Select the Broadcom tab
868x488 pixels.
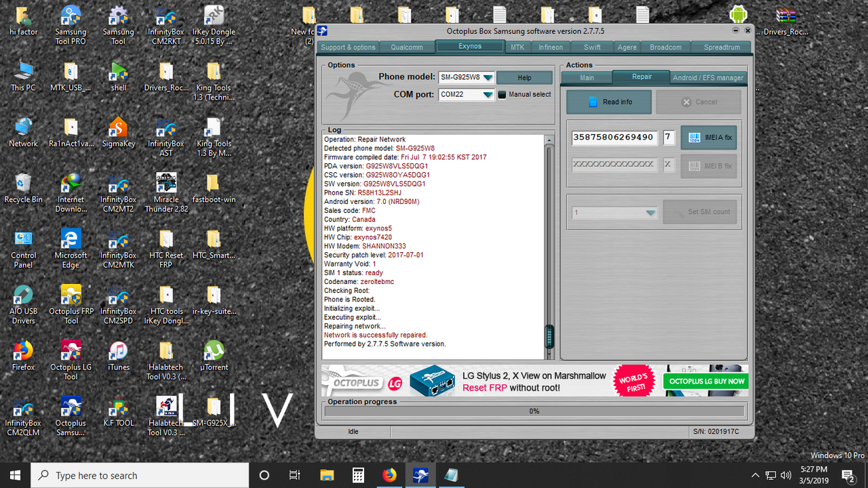(x=665, y=47)
